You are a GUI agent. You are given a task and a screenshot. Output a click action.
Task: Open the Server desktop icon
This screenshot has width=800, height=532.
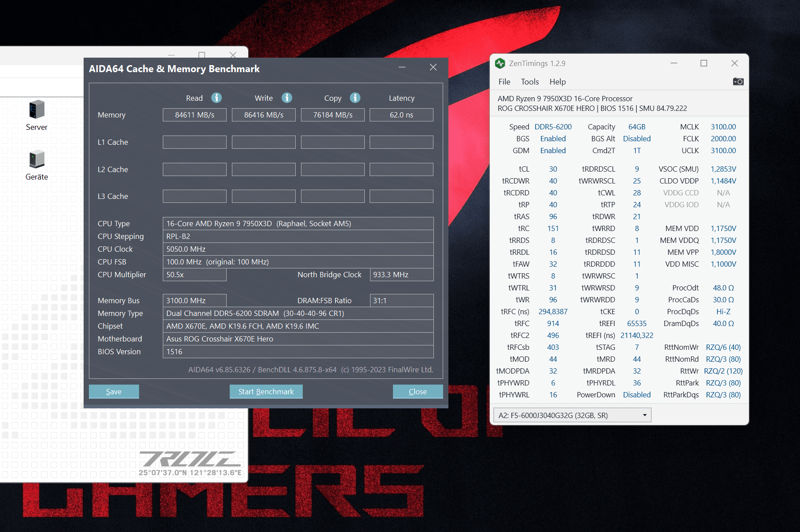click(x=37, y=115)
